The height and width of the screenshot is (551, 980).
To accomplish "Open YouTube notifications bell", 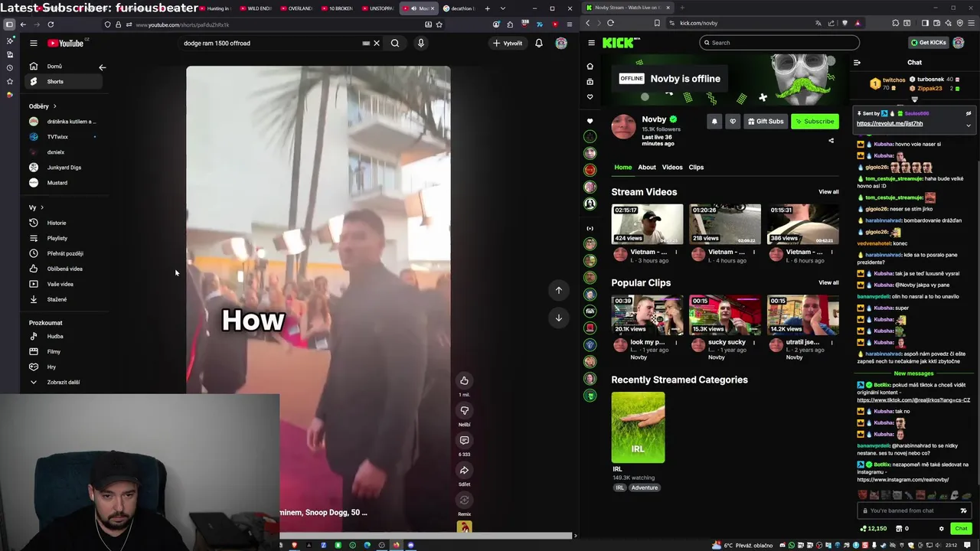I will (539, 43).
